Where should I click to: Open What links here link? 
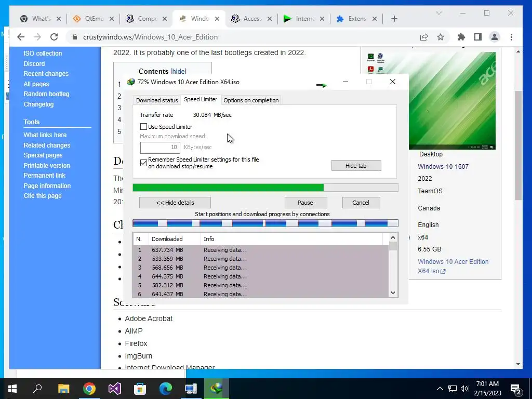pos(45,135)
